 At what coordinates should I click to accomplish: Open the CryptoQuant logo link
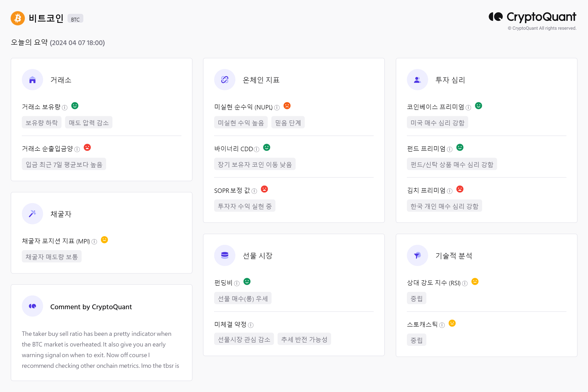pos(532,17)
